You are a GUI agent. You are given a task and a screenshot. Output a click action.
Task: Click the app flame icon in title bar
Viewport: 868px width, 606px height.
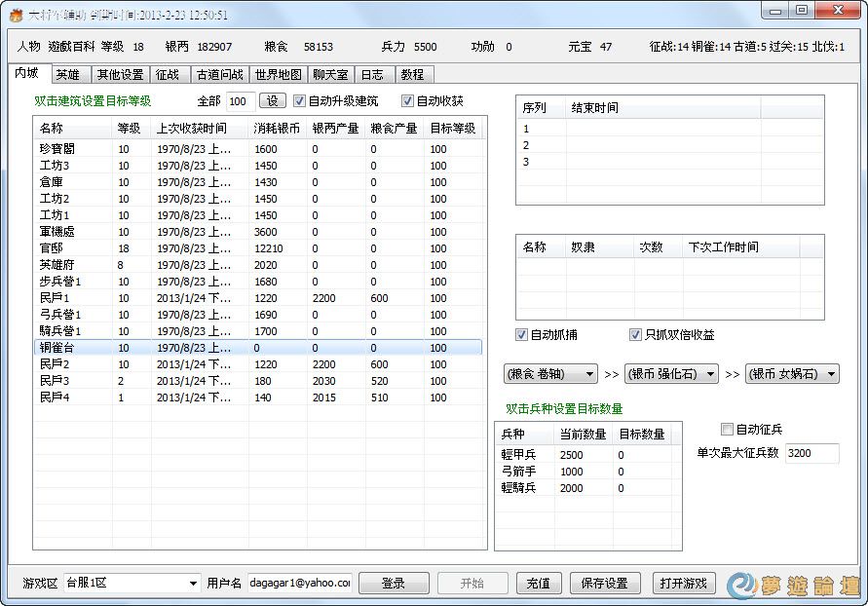[16, 15]
